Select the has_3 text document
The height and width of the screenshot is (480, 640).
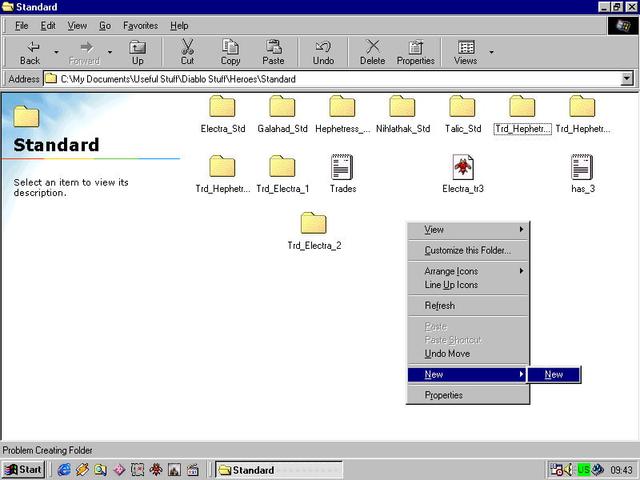click(582, 174)
